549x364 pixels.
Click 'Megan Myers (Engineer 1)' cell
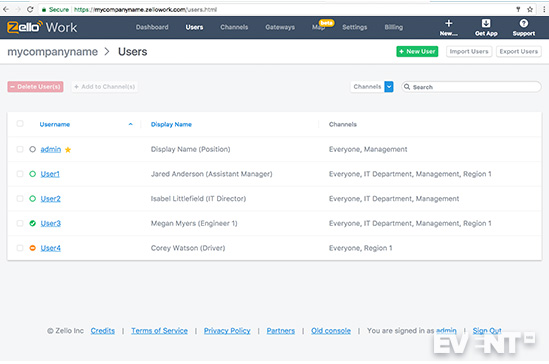[x=194, y=223]
